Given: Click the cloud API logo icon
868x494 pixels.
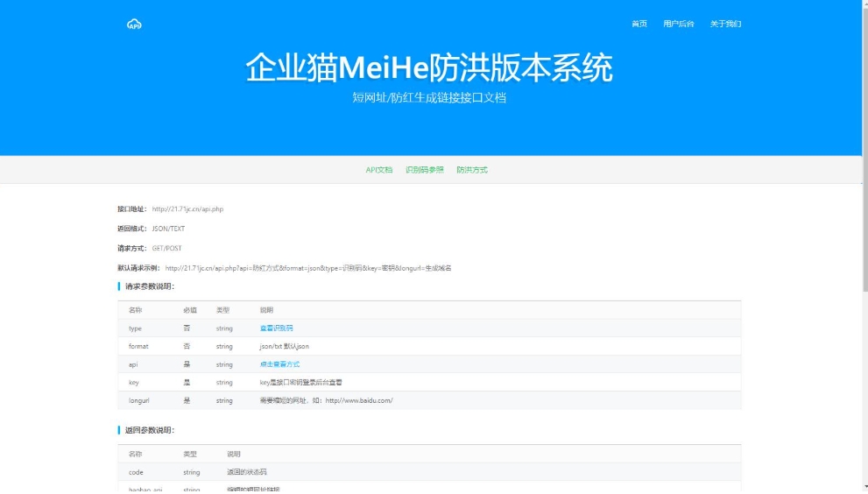Looking at the screenshot, I should point(134,24).
